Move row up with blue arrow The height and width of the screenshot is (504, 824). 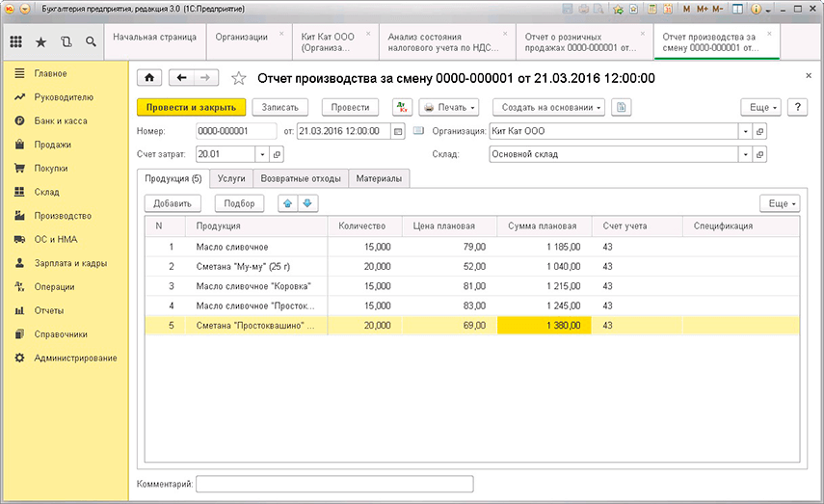tap(287, 203)
